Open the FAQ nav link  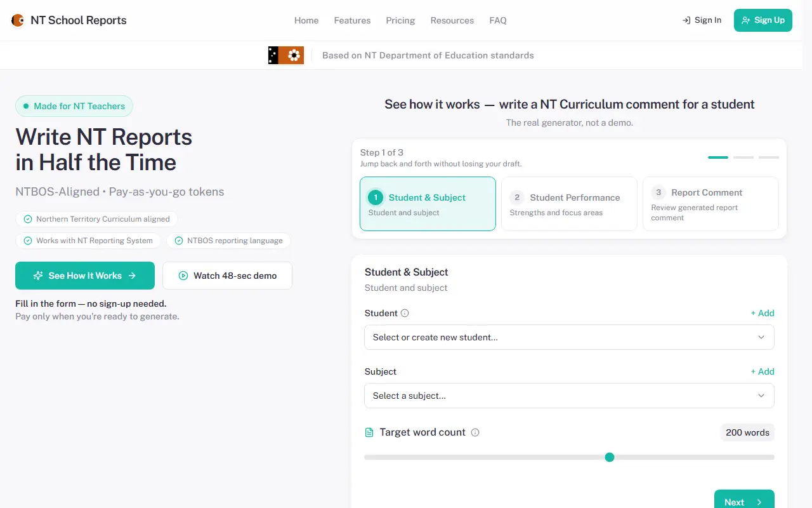click(498, 20)
